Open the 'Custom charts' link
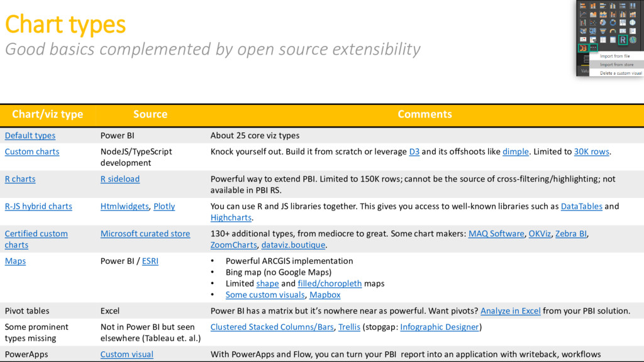 (32, 151)
